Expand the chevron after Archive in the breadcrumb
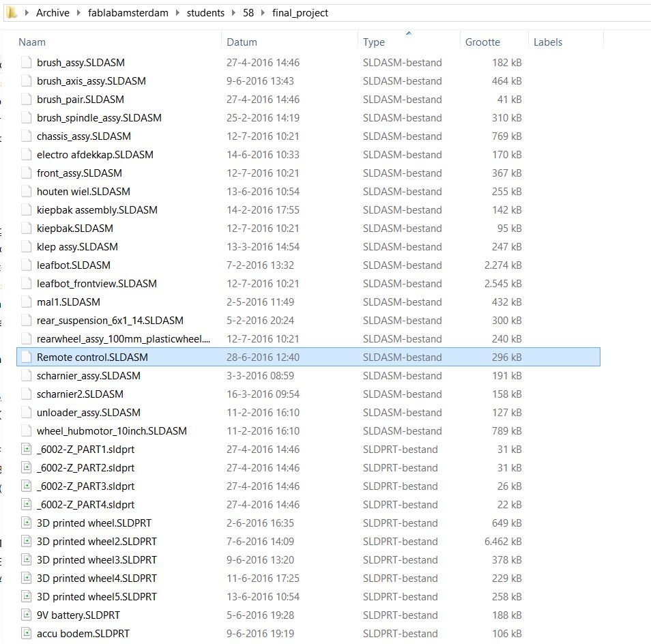 (x=78, y=13)
